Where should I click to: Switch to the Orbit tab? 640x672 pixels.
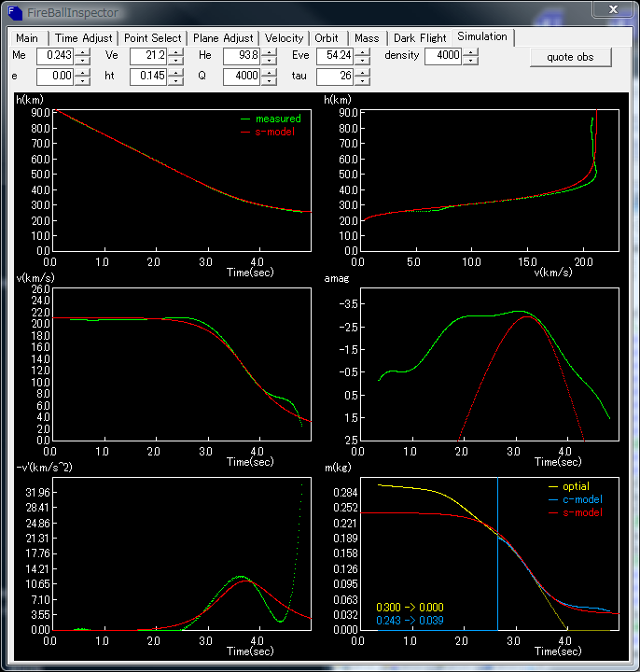click(x=327, y=38)
